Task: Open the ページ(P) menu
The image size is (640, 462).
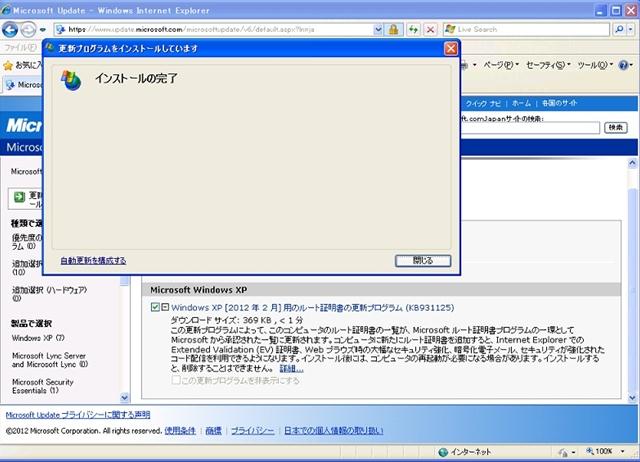Action: pyautogui.click(x=501, y=65)
